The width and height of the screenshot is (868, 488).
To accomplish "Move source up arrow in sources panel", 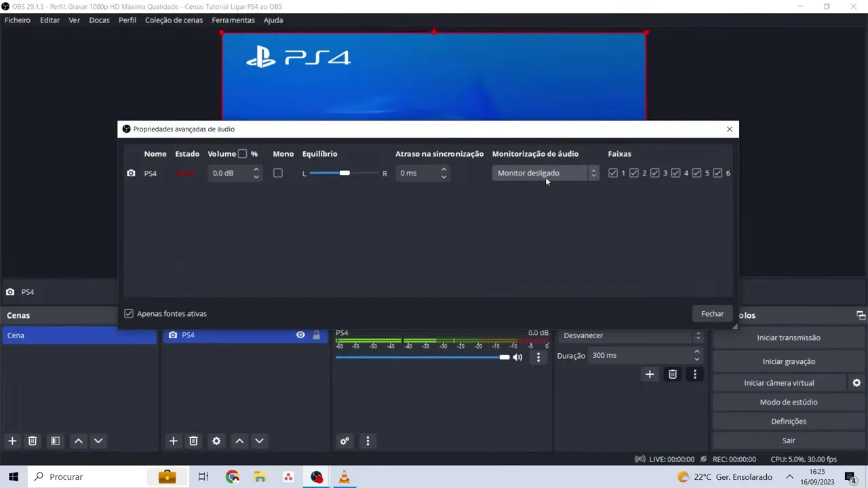I will pos(239,441).
